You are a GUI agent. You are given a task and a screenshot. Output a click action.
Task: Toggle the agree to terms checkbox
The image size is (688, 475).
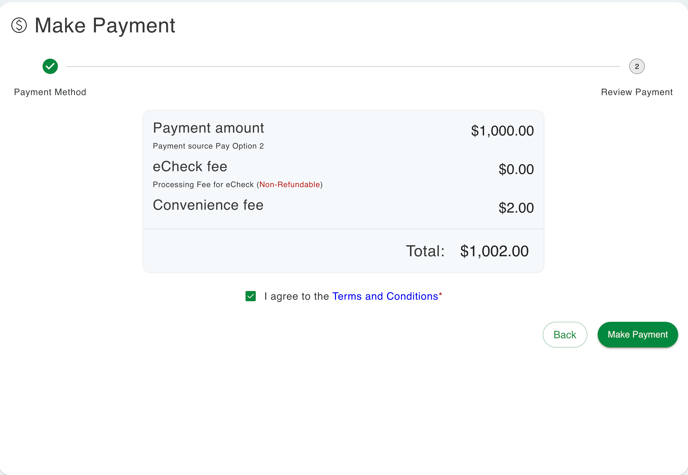(251, 296)
